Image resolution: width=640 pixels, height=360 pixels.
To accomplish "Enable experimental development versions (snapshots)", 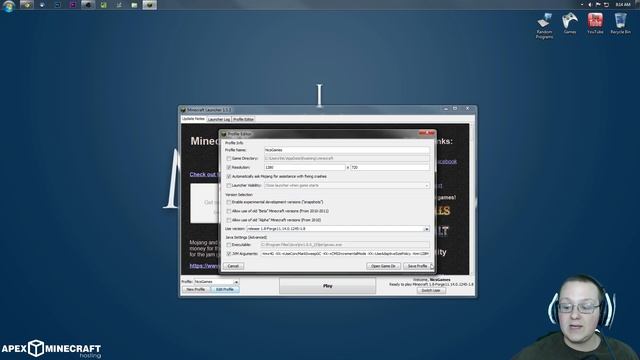I will pos(229,202).
